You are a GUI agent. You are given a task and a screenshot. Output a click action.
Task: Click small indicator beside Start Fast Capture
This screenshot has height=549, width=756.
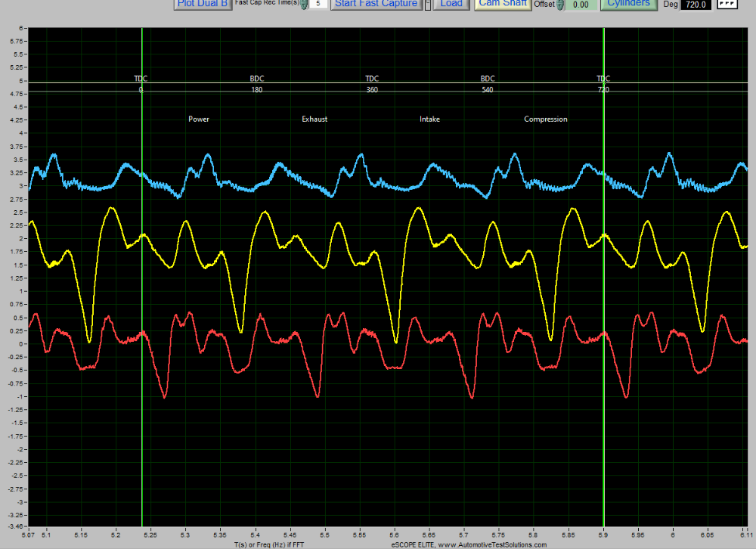coord(428,5)
